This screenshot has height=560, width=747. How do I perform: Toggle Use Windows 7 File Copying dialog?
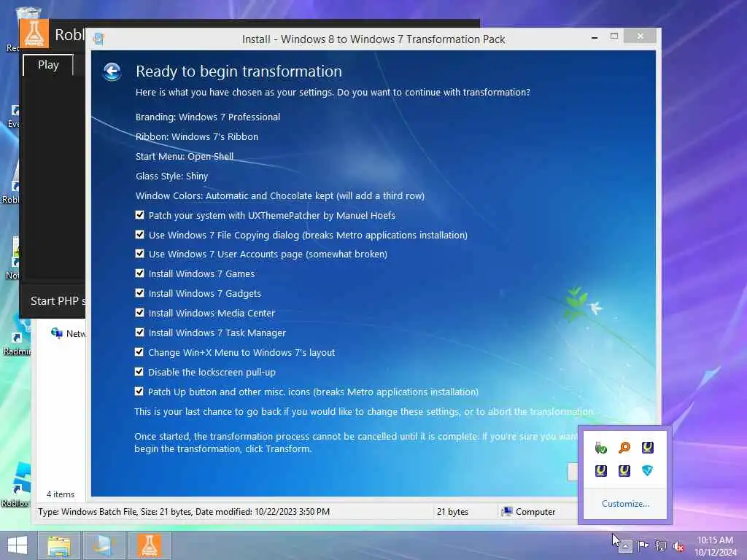point(139,235)
